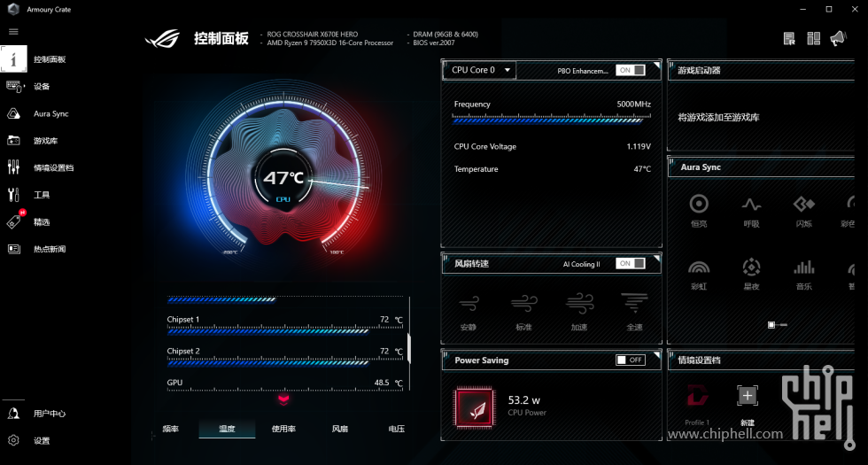This screenshot has width=868, height=465.
Task: Select 呼吸 breathing Aura effect
Action: click(751, 211)
